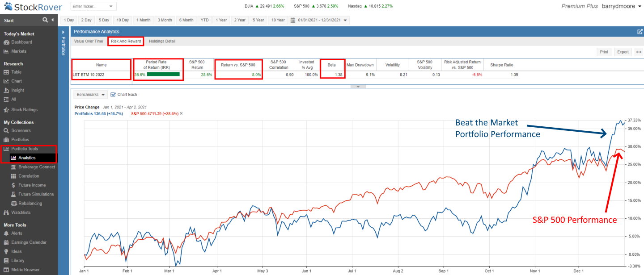The image size is (644, 275).
Task: Open the Benchmarks dropdown
Action: 90,94
